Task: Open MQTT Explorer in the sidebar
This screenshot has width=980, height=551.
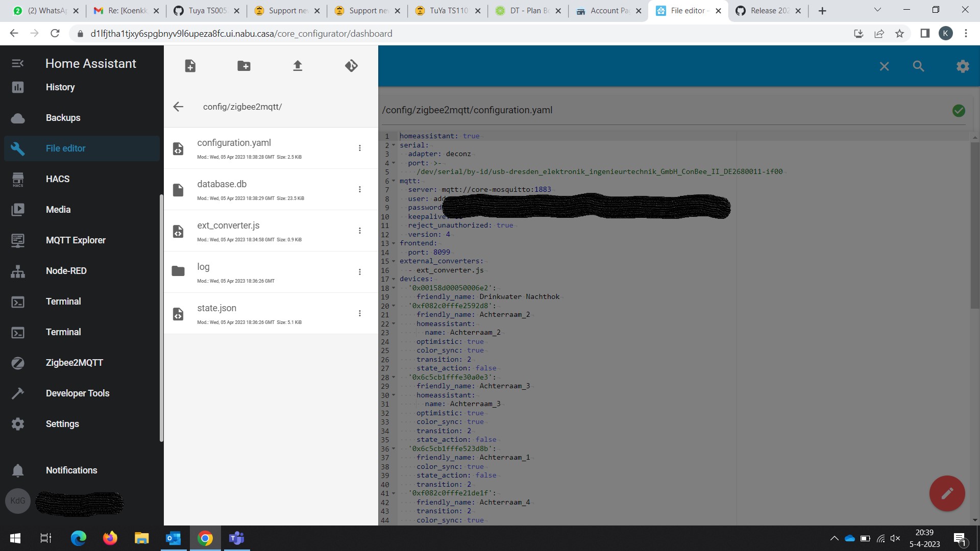Action: [76, 240]
